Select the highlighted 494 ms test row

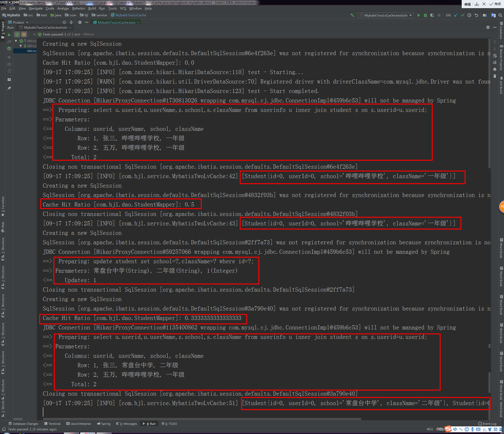pos(25,51)
